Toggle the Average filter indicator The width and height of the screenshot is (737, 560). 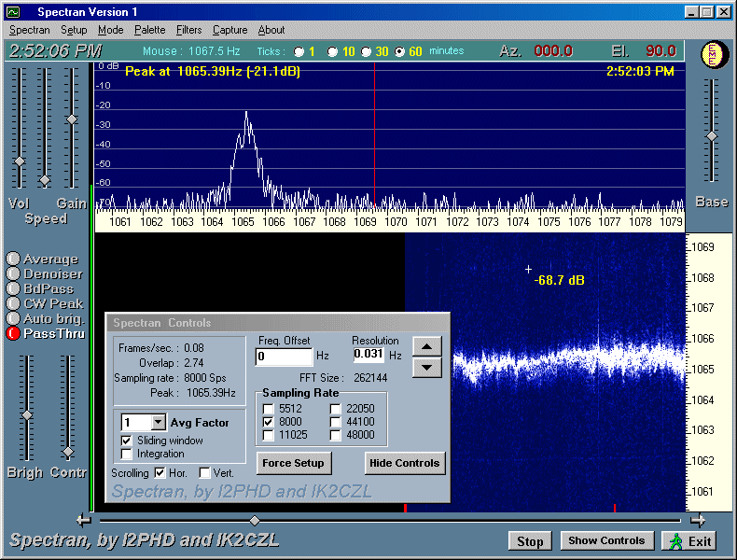pyautogui.click(x=13, y=259)
